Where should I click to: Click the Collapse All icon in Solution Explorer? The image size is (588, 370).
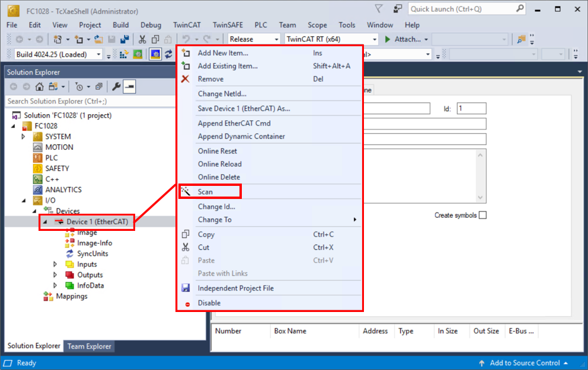[98, 87]
